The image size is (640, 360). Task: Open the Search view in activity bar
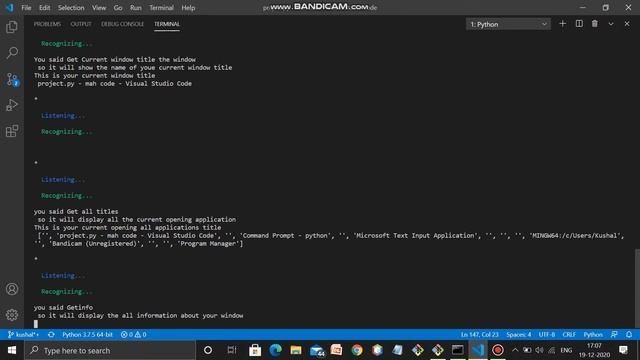point(12,53)
